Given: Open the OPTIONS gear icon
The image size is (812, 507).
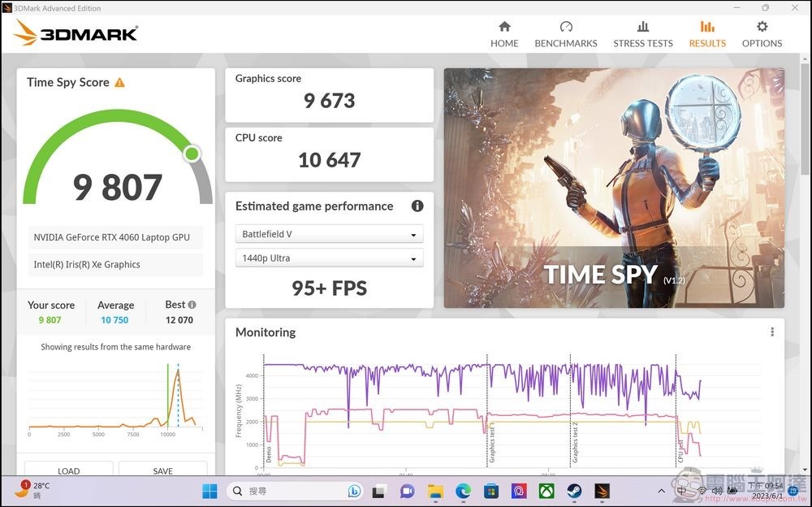Looking at the screenshot, I should click(762, 32).
